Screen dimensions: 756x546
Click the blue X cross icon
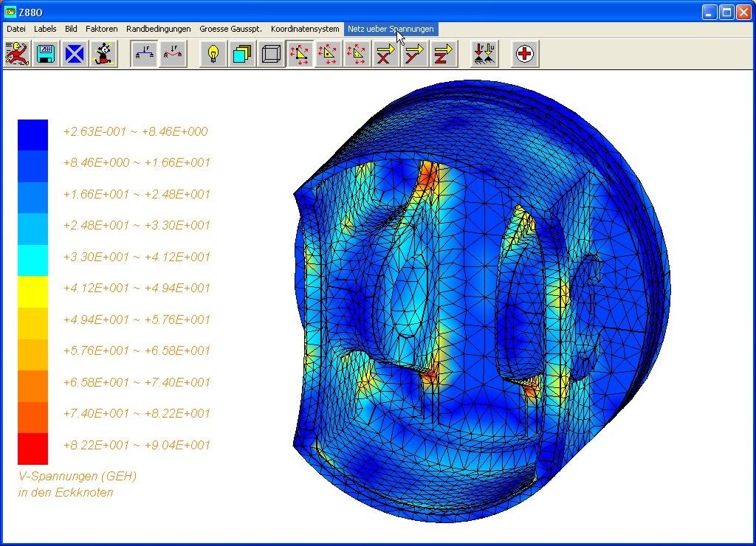[x=74, y=54]
